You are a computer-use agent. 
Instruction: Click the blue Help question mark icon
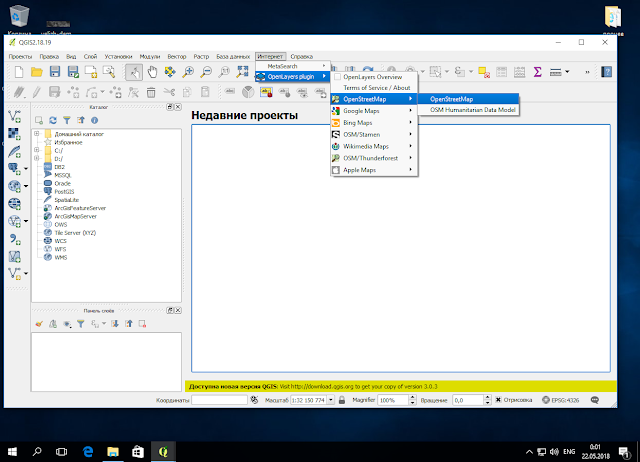click(607, 72)
